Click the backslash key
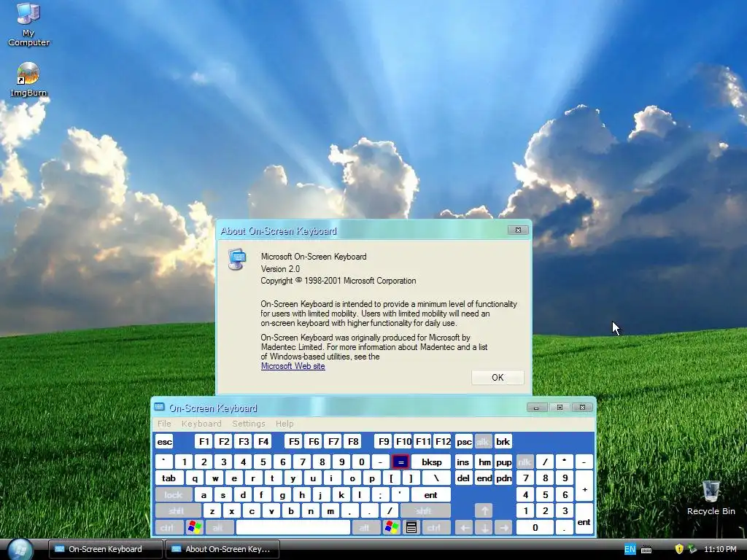 pyautogui.click(x=436, y=478)
